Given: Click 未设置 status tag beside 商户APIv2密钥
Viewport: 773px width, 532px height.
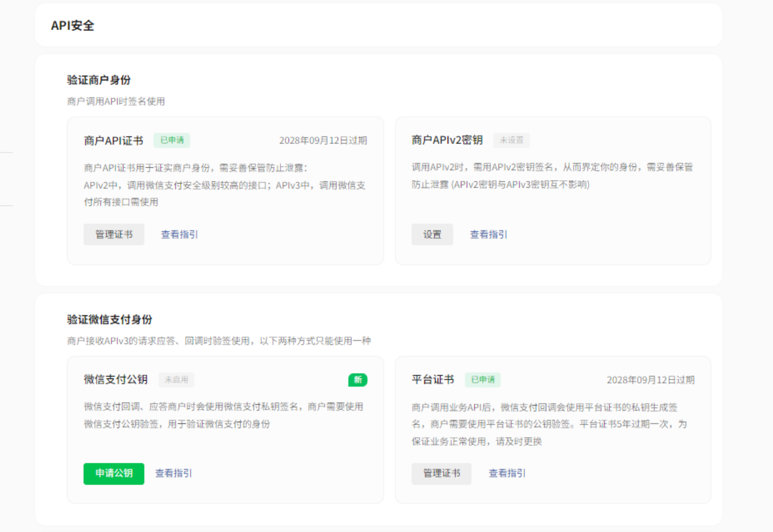Looking at the screenshot, I should [511, 140].
